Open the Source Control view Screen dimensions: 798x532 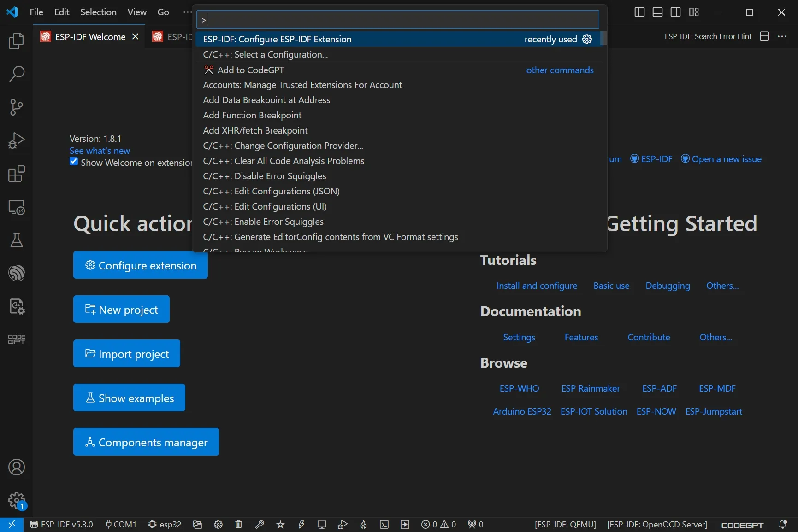(x=16, y=107)
